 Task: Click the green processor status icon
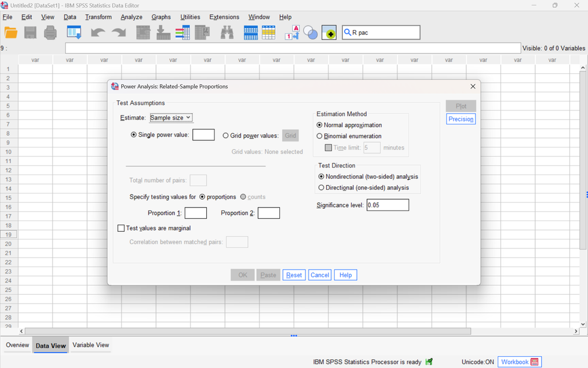pos(429,362)
